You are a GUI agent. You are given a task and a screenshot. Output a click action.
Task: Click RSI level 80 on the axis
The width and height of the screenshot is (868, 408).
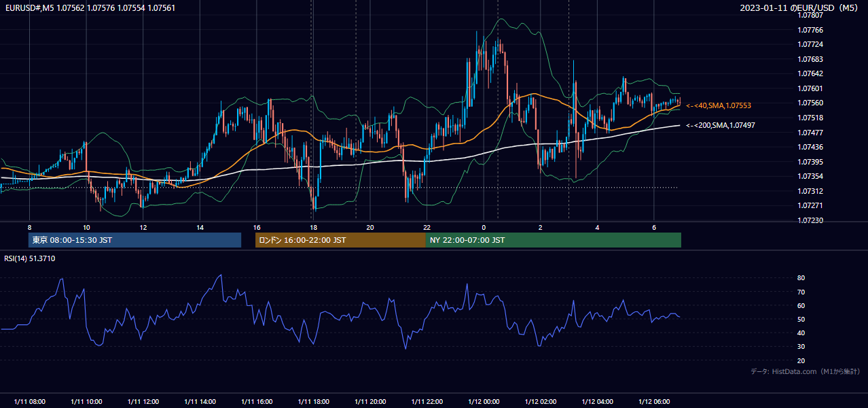[x=801, y=278]
